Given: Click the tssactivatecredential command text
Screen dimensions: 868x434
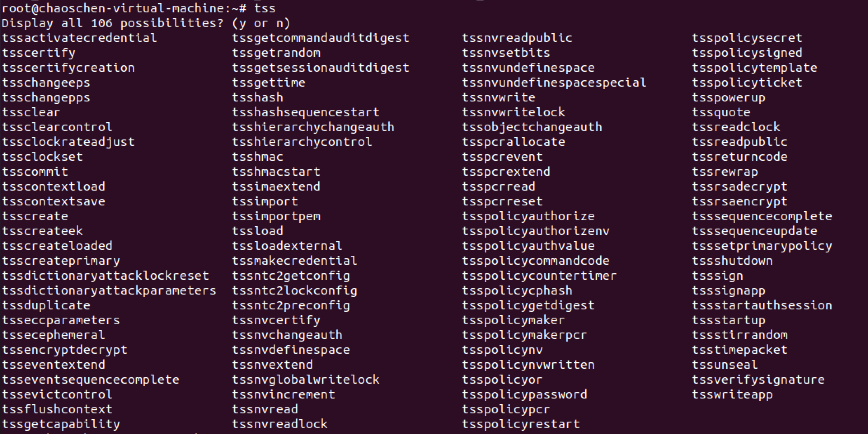Looking at the screenshot, I should (80, 38).
